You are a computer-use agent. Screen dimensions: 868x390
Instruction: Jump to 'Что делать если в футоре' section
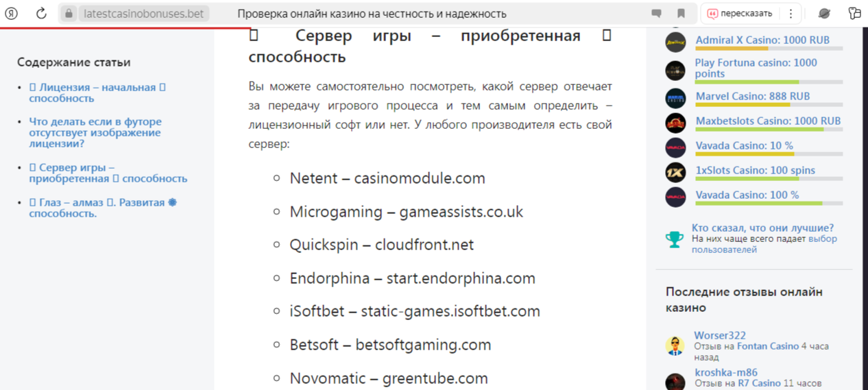pyautogui.click(x=95, y=132)
